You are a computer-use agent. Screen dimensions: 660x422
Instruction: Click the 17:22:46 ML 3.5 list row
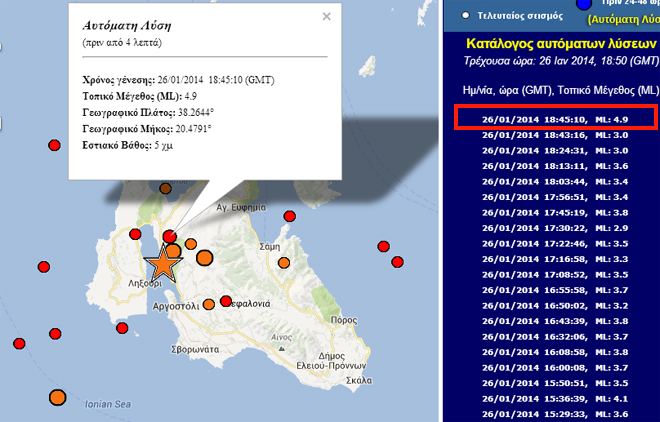(x=554, y=243)
